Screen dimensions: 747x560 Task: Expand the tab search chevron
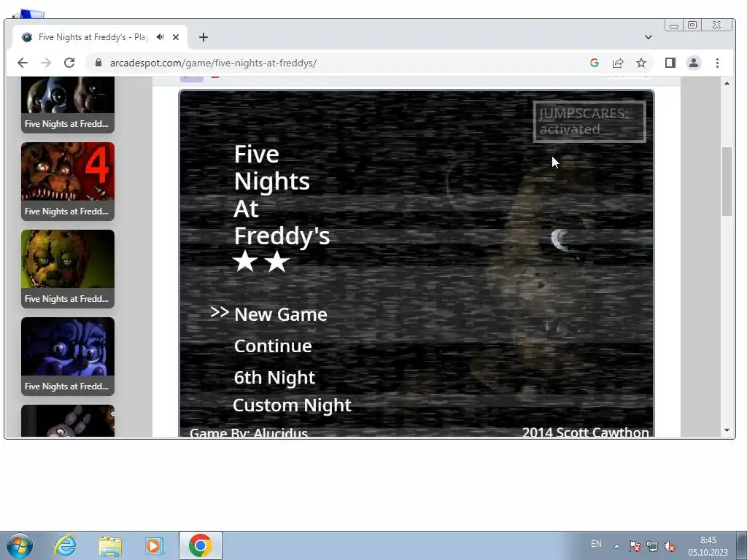coord(649,37)
